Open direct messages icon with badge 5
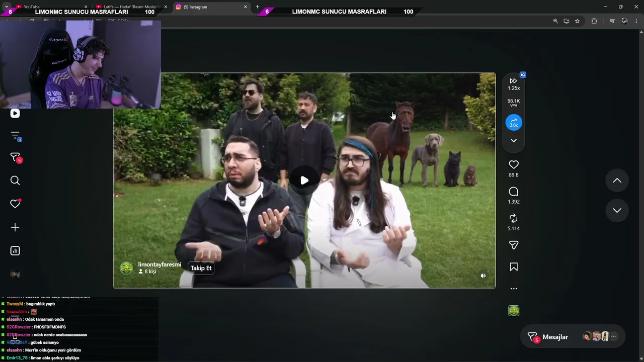Image resolution: width=644 pixels, height=362 pixels. pyautogui.click(x=15, y=157)
